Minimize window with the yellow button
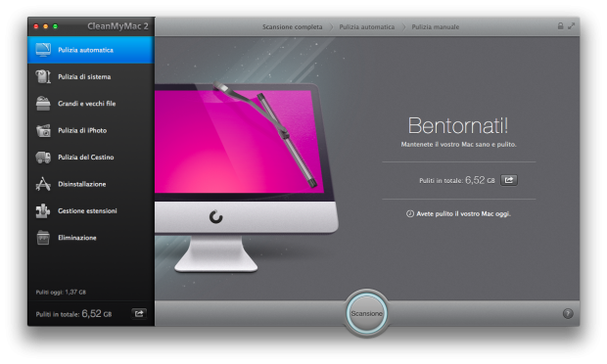 tap(46, 26)
